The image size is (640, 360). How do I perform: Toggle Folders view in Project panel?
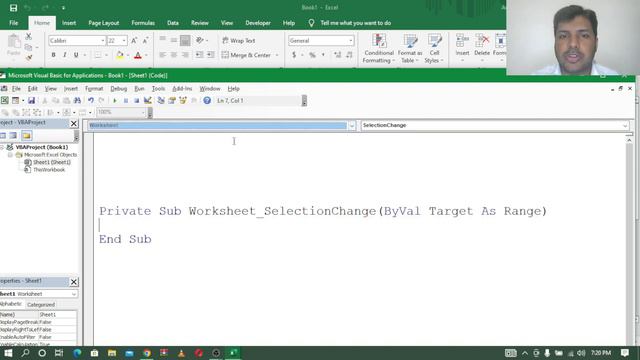[x=27, y=136]
